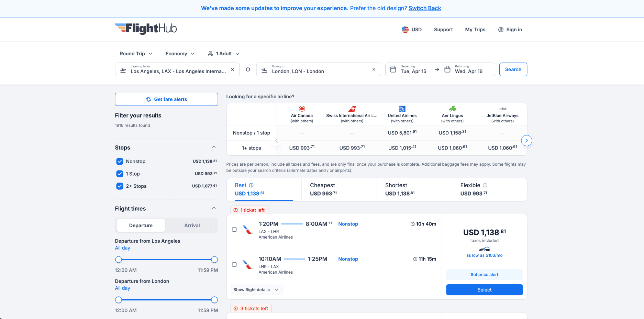Screen dimensions: 644x319
Task: Swap origin and destination airports
Action: click(248, 69)
